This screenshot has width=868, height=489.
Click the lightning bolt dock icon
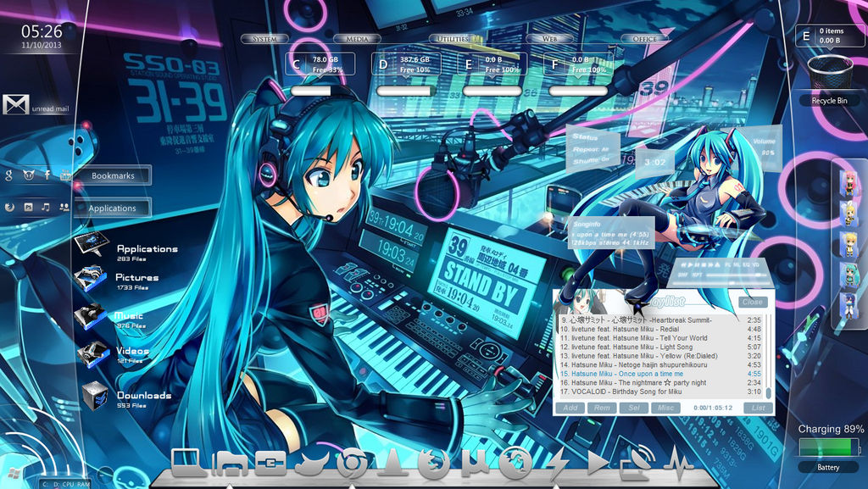coord(557,464)
